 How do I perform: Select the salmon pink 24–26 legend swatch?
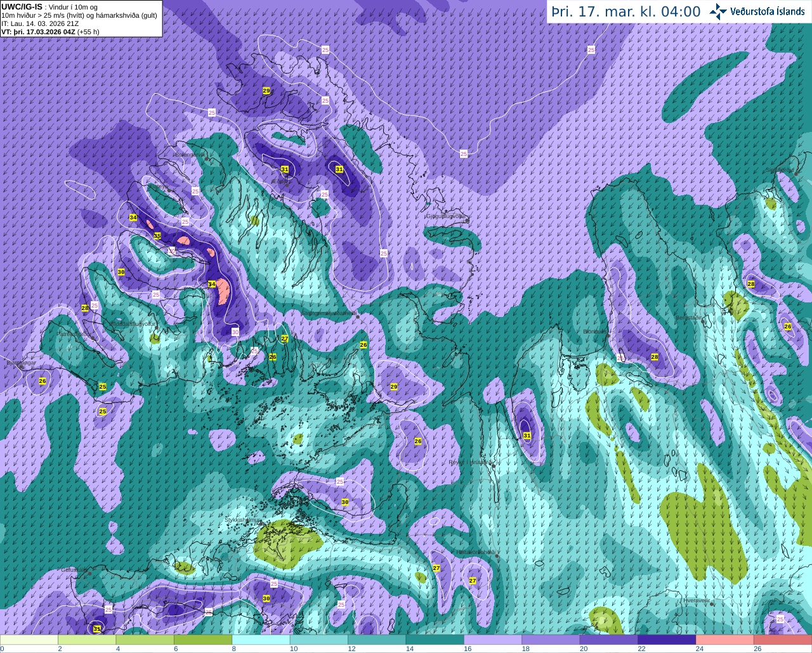point(724,640)
